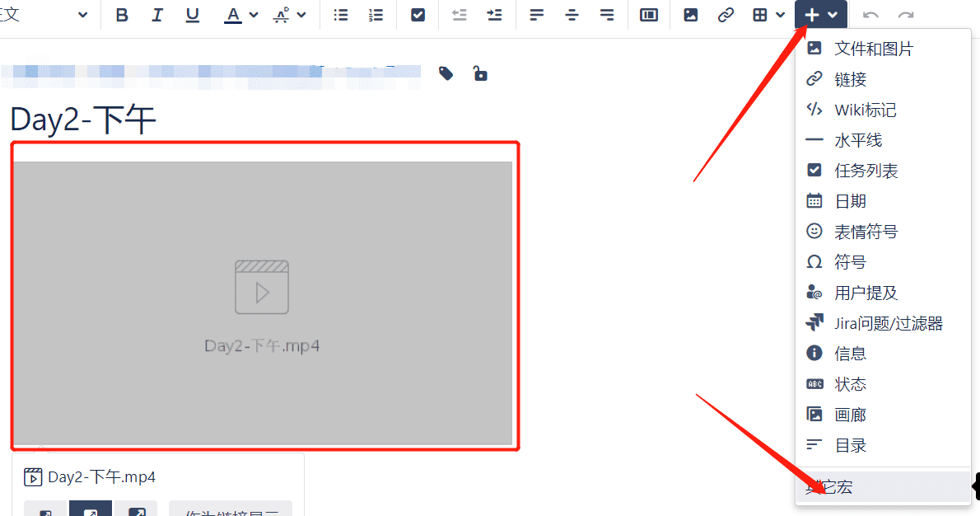Screen dimensions: 980x516
Task: Click the insert link toolbar icon
Action: coord(726,15)
